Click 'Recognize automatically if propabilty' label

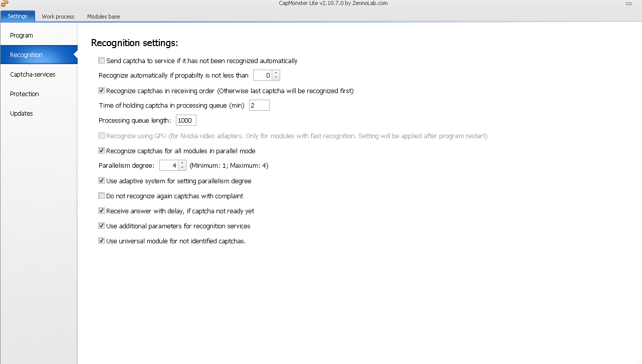point(173,76)
